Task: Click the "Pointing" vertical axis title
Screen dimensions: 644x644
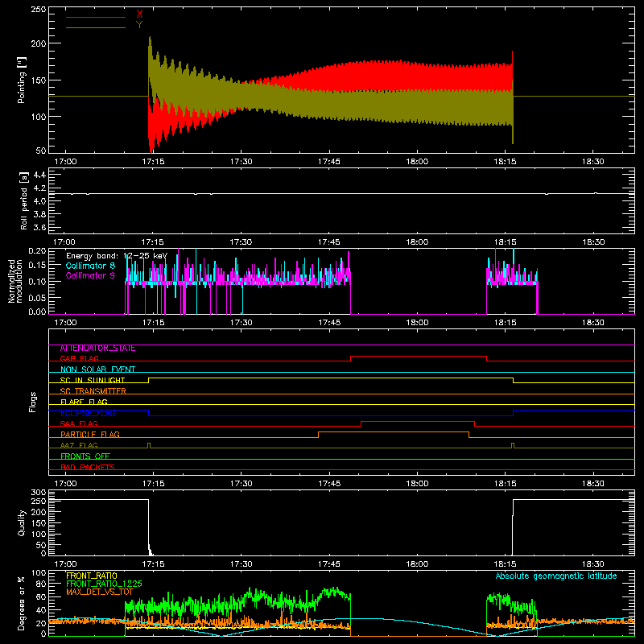Action: [22, 80]
